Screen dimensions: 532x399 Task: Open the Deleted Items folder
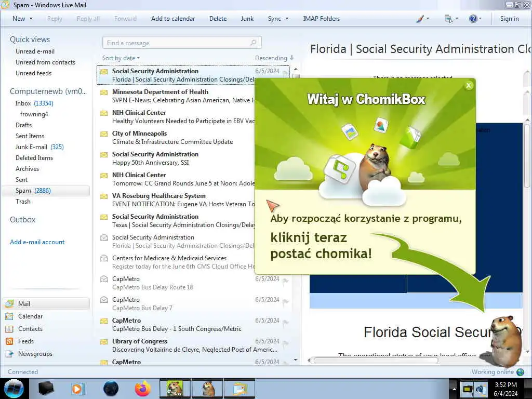click(x=34, y=158)
